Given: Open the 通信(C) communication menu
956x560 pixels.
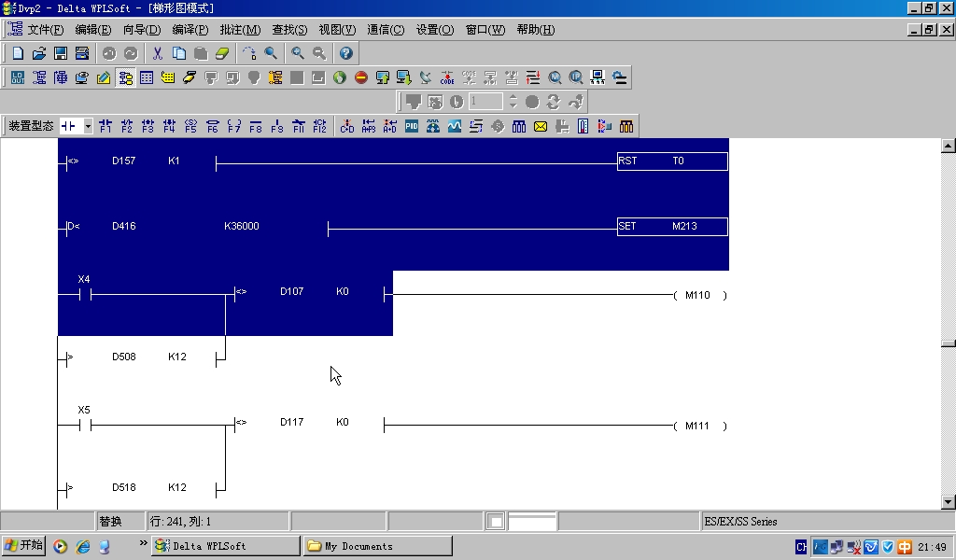Looking at the screenshot, I should (386, 30).
